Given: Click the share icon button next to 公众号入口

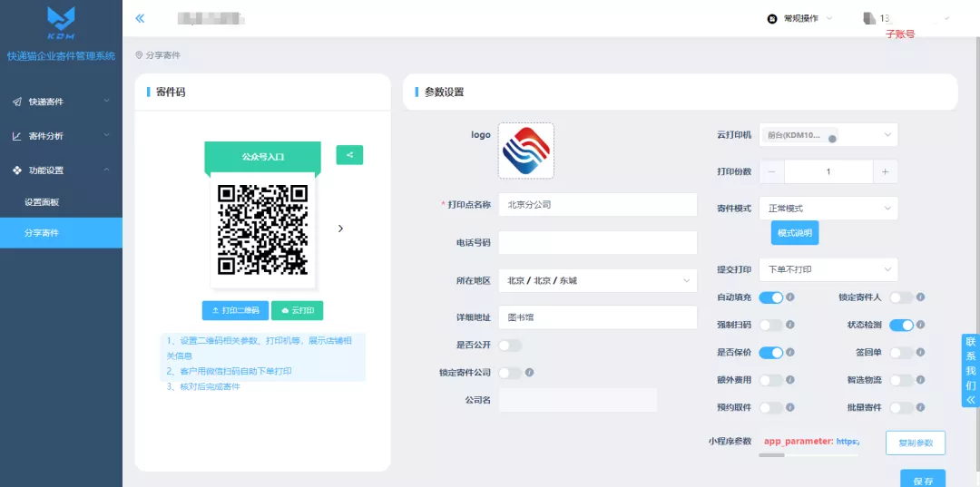Looking at the screenshot, I should [349, 155].
